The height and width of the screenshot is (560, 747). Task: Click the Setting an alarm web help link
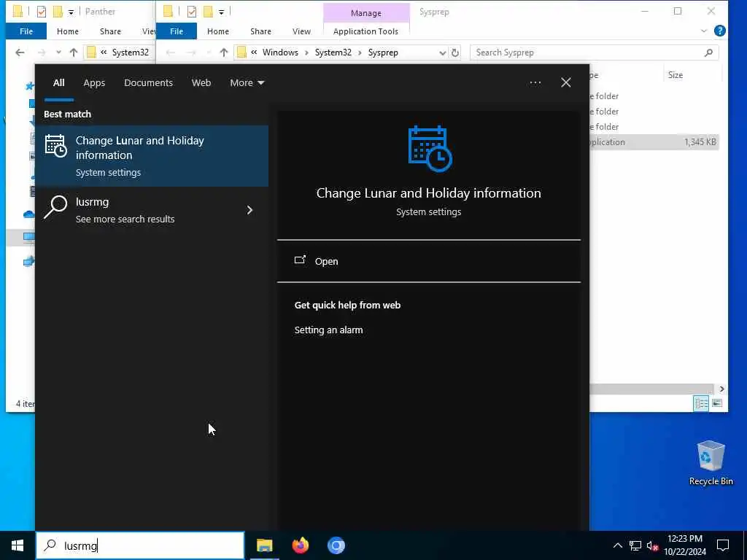pyautogui.click(x=328, y=330)
